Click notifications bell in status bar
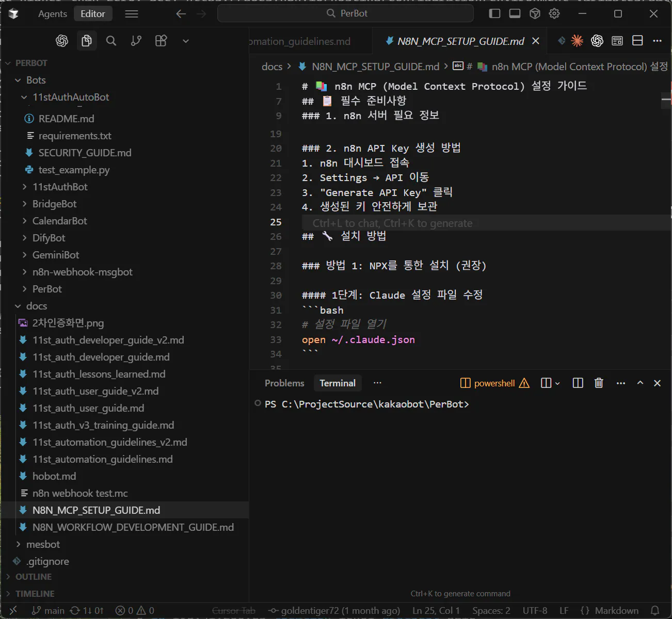The image size is (672, 619). 655,610
